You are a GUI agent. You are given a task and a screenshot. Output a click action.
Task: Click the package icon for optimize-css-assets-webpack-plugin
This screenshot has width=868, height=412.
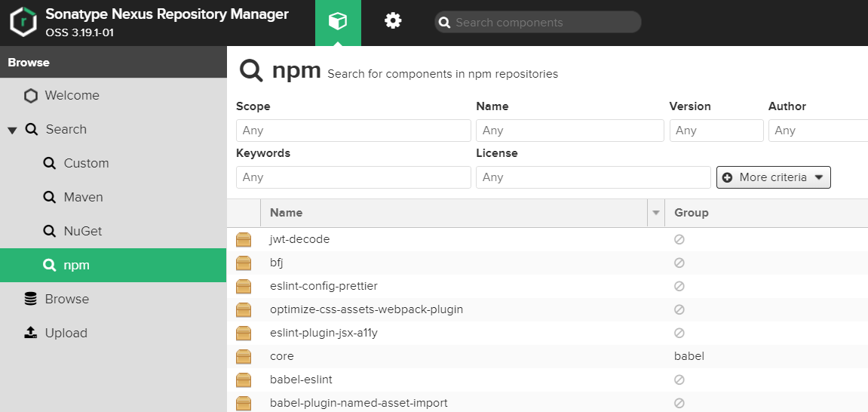pos(244,309)
